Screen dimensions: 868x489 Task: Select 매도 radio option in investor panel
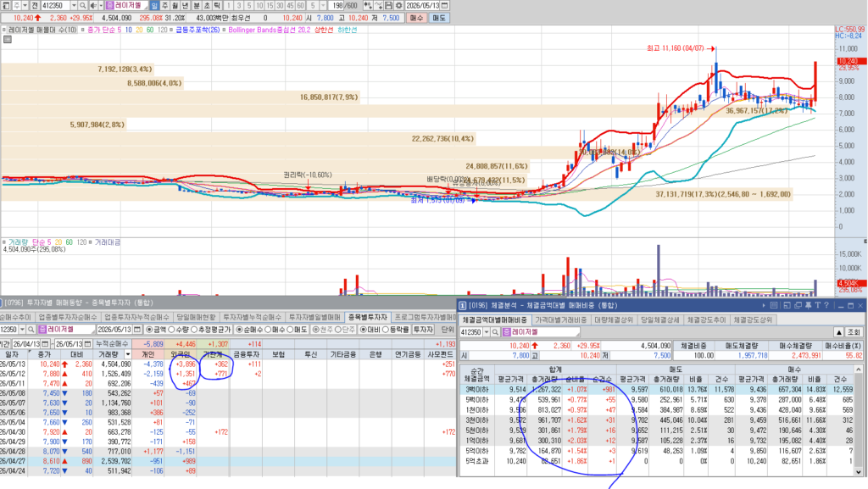click(x=290, y=329)
